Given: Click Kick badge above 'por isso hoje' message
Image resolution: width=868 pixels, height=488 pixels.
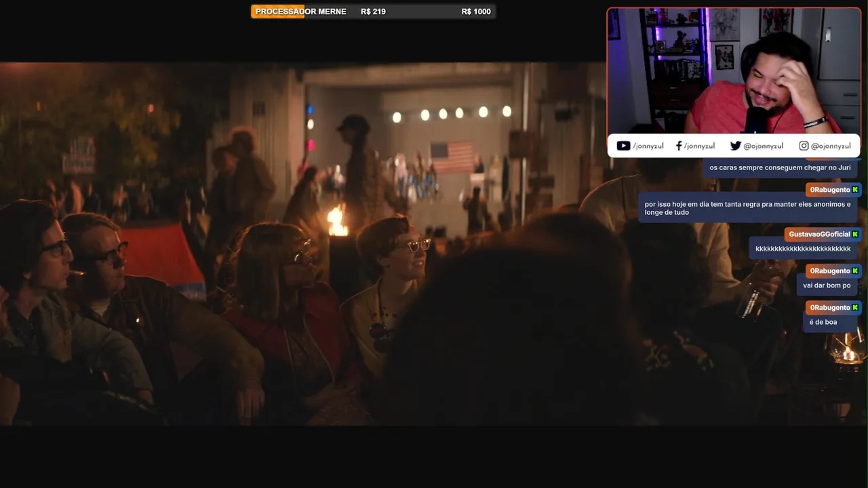Looking at the screenshot, I should pos(855,190).
